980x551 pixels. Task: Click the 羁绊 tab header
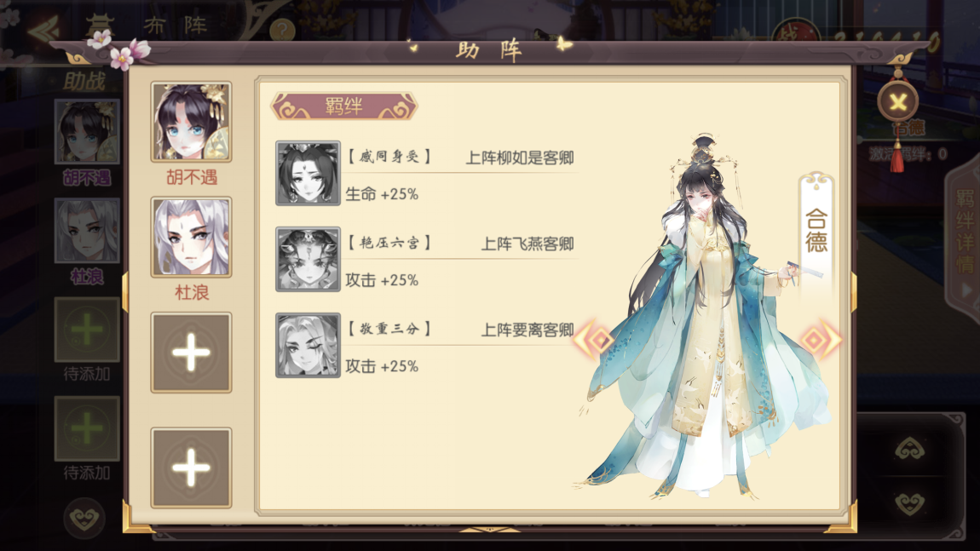tap(343, 106)
